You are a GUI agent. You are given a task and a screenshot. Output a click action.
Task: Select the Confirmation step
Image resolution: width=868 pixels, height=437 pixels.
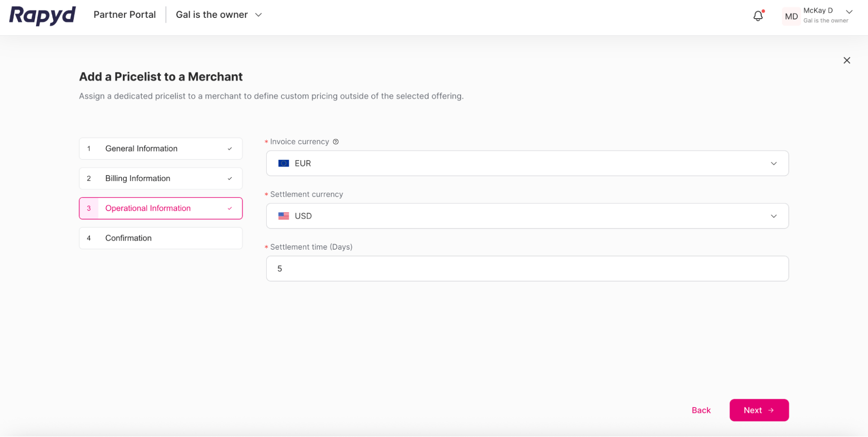(128, 238)
